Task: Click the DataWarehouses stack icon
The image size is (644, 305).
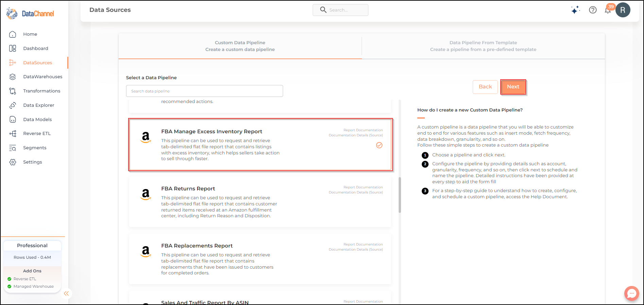Action: [x=13, y=77]
